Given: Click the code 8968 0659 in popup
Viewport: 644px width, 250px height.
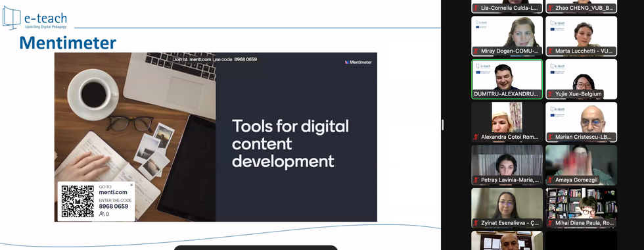Looking at the screenshot, I should [113, 207].
